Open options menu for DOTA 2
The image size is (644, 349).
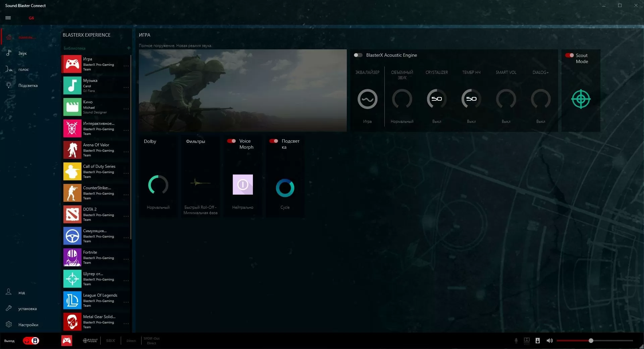click(x=126, y=216)
